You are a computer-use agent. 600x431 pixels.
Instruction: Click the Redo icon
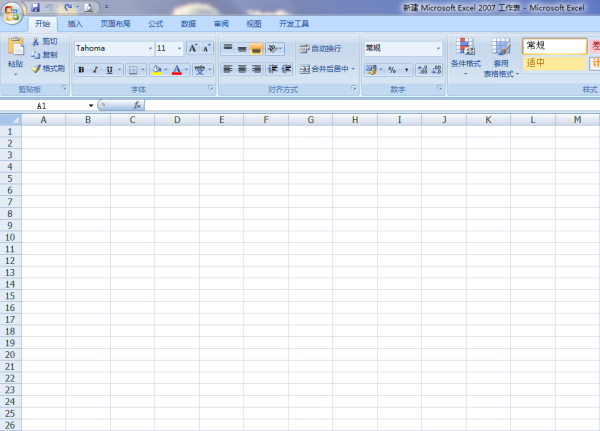(68, 7)
